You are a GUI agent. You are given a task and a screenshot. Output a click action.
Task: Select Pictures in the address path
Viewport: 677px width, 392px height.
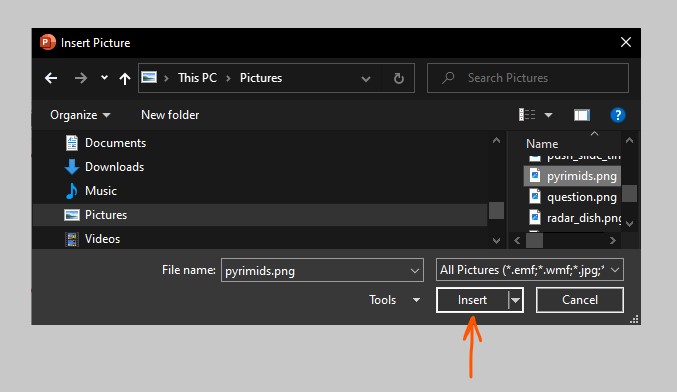tap(261, 78)
